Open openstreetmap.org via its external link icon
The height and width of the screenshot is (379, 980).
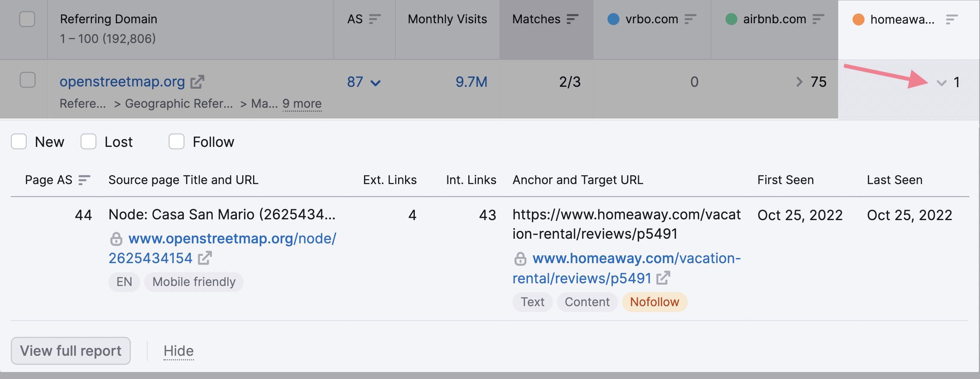click(198, 81)
